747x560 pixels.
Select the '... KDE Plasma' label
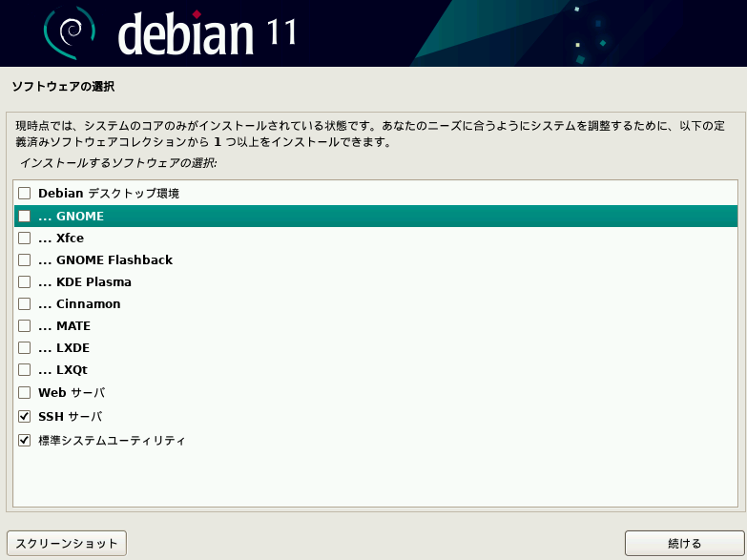click(85, 281)
